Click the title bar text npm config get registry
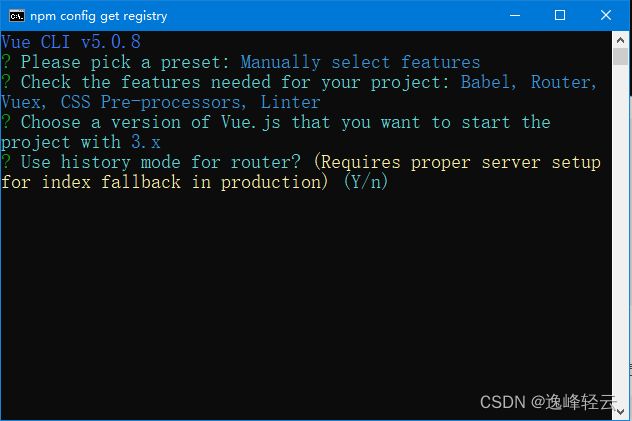 (99, 16)
